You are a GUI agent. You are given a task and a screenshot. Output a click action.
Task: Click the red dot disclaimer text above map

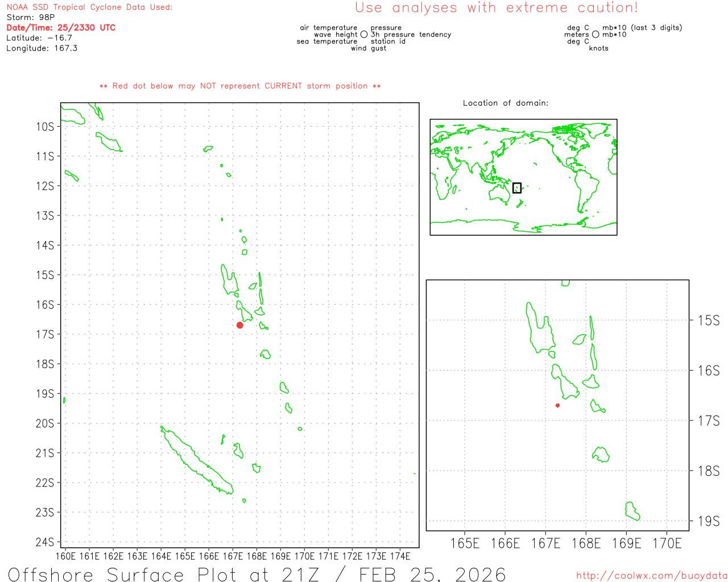(240, 86)
